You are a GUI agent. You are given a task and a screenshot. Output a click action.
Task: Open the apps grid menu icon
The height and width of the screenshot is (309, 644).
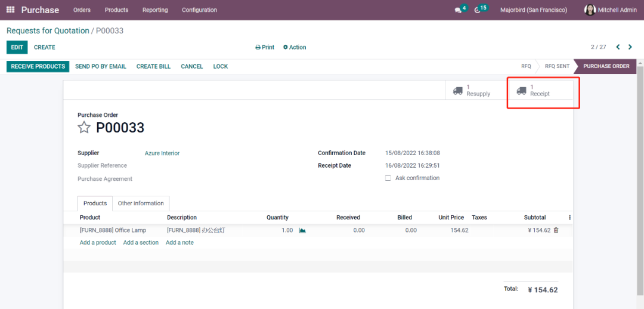pyautogui.click(x=10, y=10)
